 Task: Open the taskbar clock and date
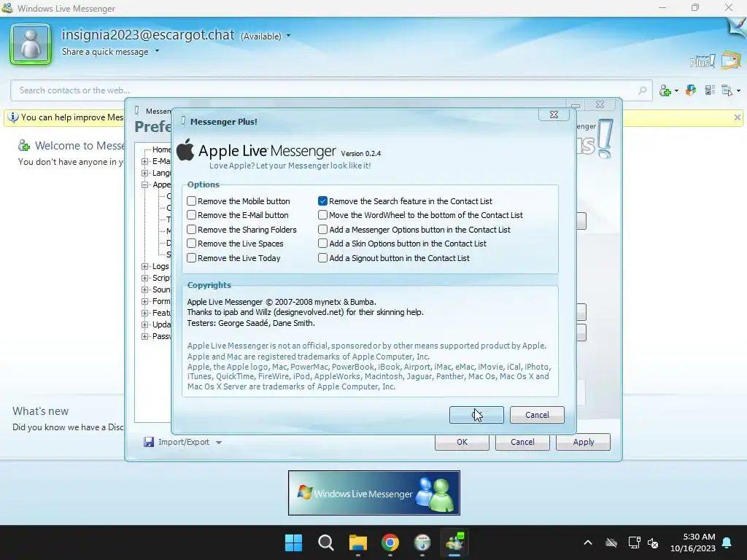tap(693, 542)
